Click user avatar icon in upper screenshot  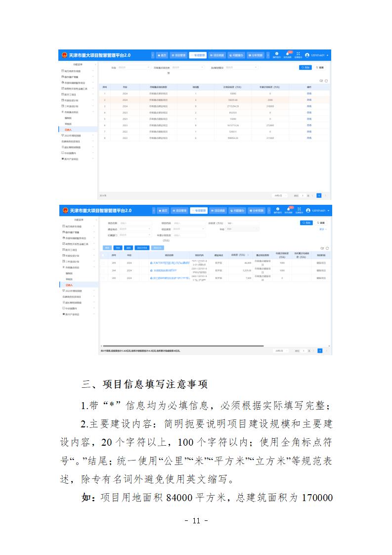pos(307,55)
